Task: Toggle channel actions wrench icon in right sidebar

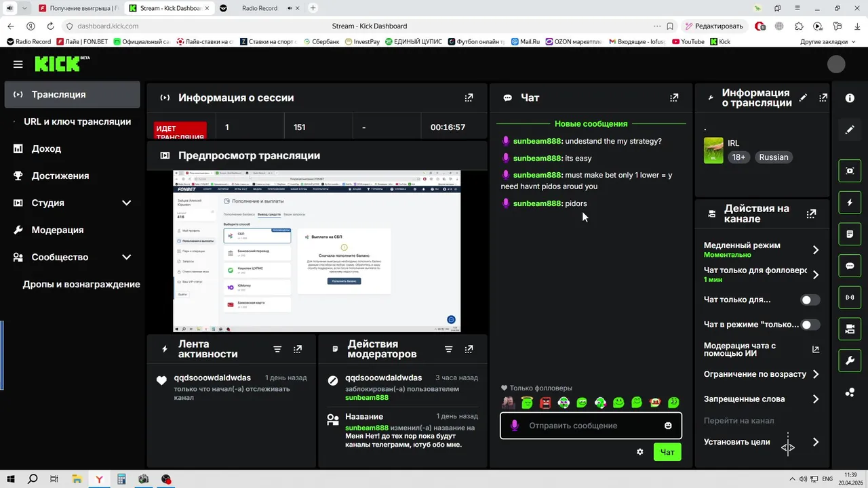Action: (x=850, y=361)
